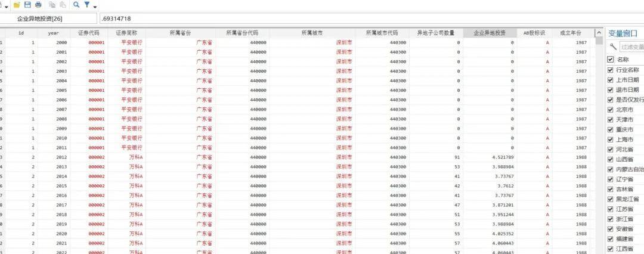Click the Print icon in toolbar
The height and width of the screenshot is (254, 644).
click(38, 5)
